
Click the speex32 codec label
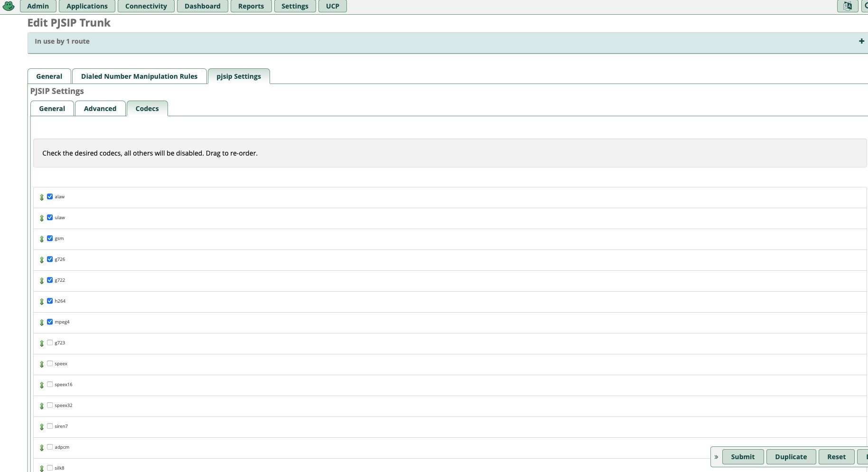pos(64,406)
